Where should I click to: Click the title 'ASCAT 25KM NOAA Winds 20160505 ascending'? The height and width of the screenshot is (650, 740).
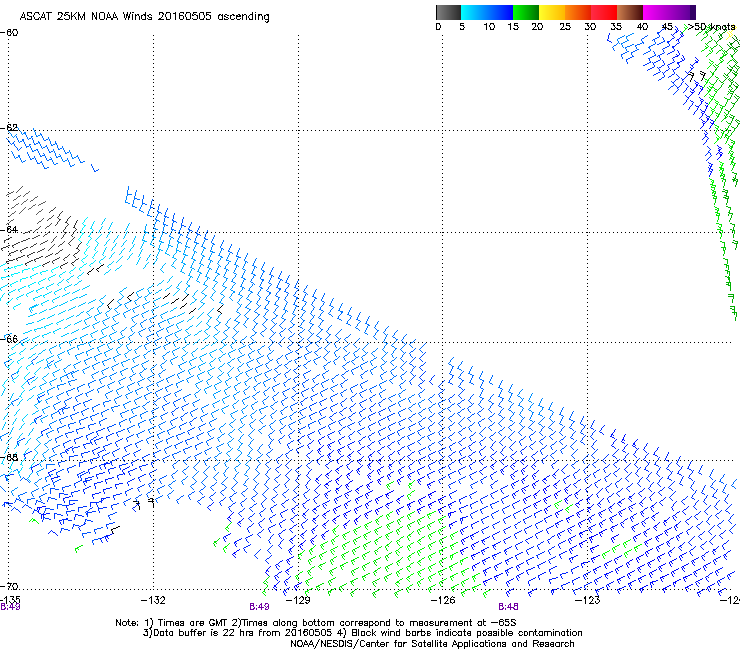[144, 17]
